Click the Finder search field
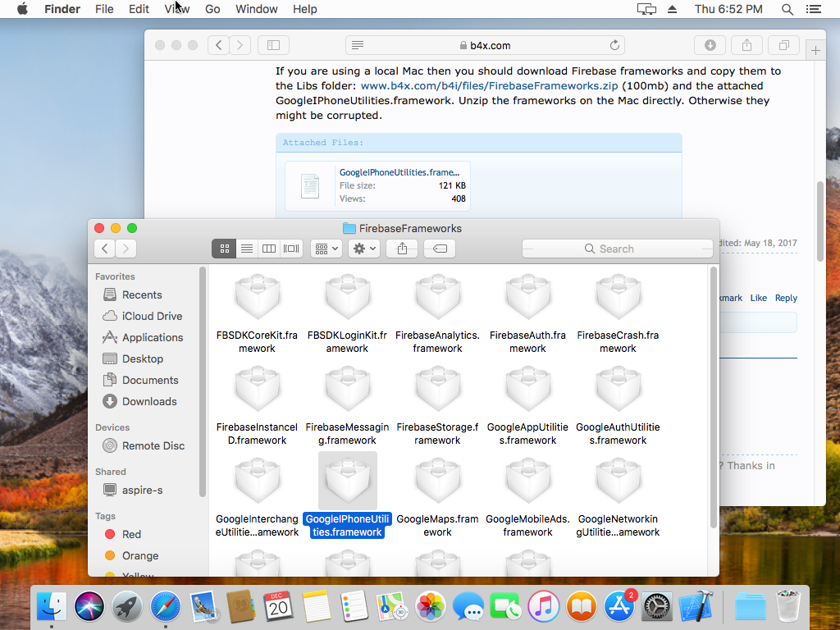The height and width of the screenshot is (630, 840). pyautogui.click(x=617, y=249)
